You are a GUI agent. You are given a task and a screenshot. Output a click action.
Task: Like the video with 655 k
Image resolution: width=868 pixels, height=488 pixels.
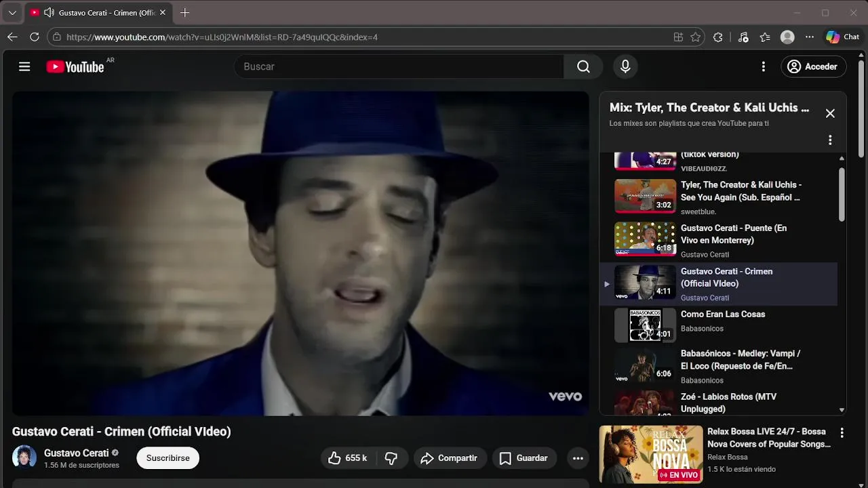[x=348, y=458]
